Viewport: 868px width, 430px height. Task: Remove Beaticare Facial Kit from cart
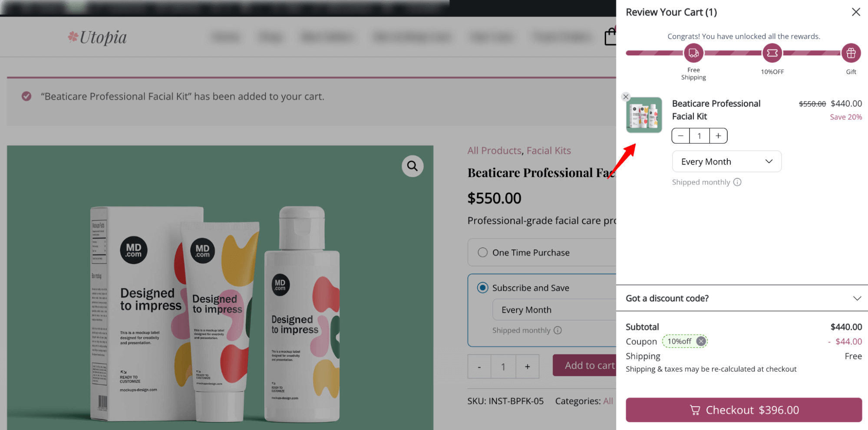pyautogui.click(x=626, y=96)
